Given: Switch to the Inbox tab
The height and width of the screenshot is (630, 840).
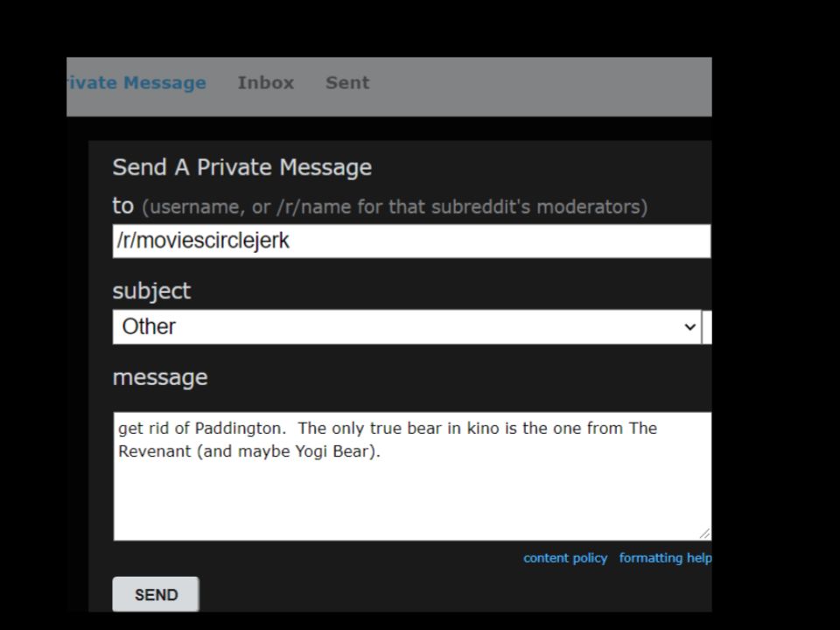Looking at the screenshot, I should [x=265, y=82].
